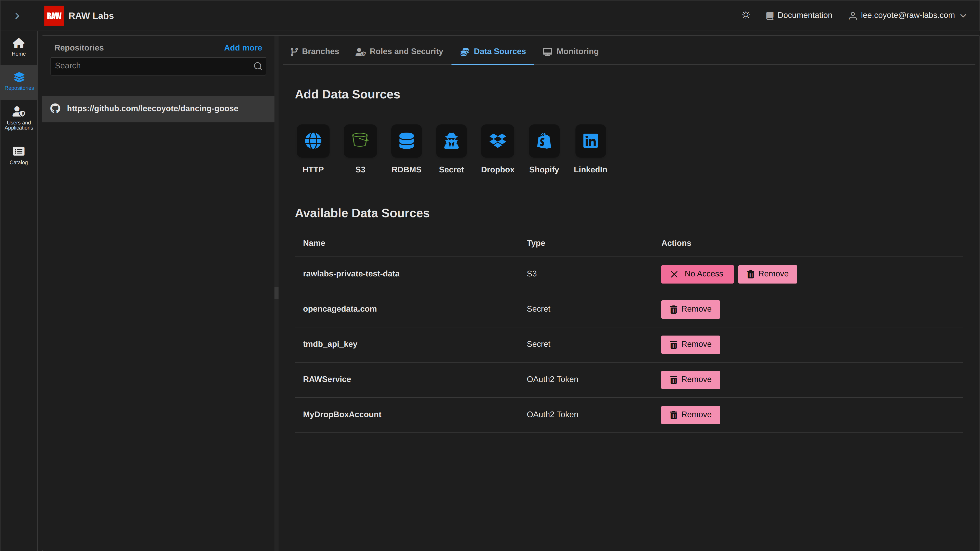Screen dimensions: 980x551
Task: Click the RAWService name
Action: point(327,379)
